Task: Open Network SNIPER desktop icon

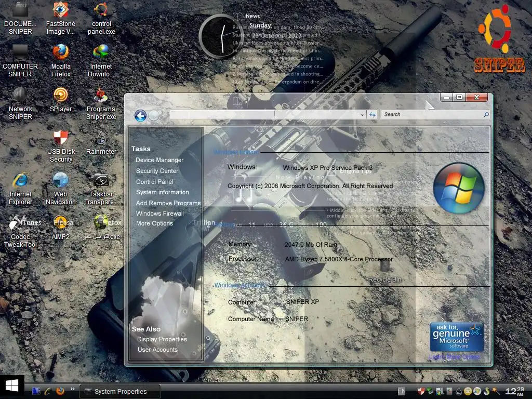Action: pyautogui.click(x=20, y=103)
